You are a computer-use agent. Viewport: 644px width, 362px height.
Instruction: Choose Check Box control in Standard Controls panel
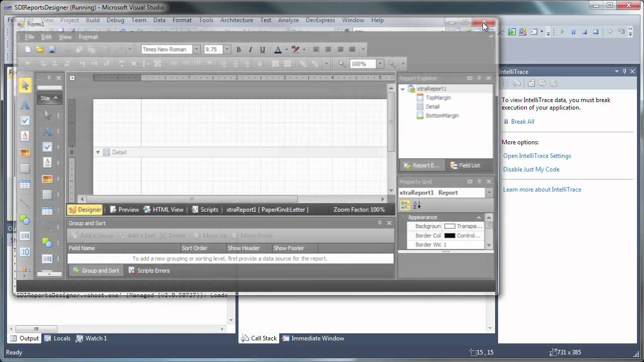coord(47,147)
